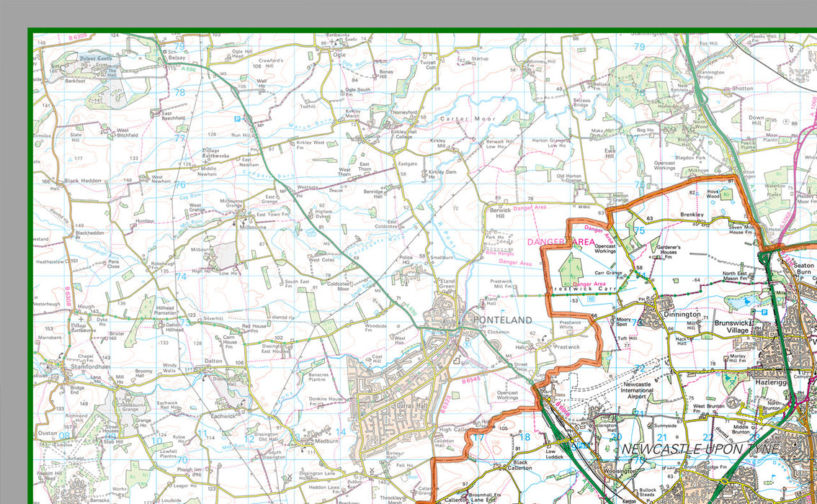Click the large pink DANGER AREA label

tap(561, 242)
